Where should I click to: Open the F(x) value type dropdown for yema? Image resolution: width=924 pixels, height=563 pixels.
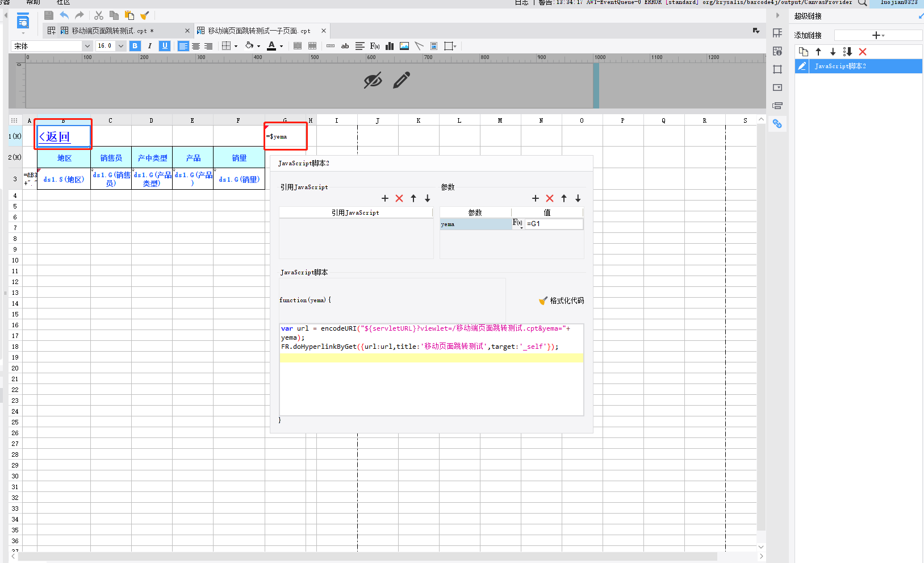[518, 224]
